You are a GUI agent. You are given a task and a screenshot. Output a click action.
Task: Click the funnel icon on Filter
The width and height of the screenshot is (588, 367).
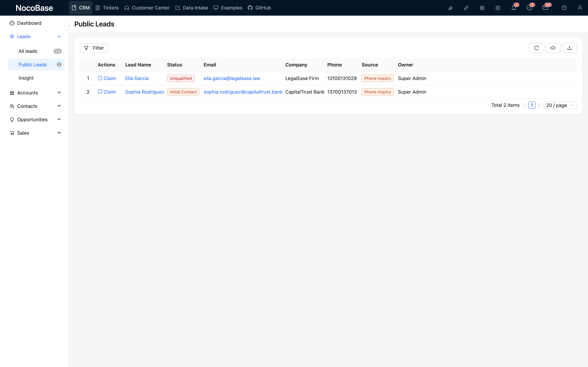coord(86,48)
